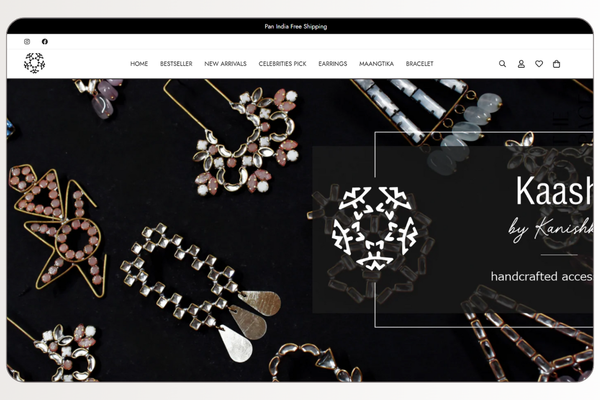Image resolution: width=600 pixels, height=400 pixels.
Task: Click the 'handcrafted' tagline text in hero
Action: click(x=540, y=275)
